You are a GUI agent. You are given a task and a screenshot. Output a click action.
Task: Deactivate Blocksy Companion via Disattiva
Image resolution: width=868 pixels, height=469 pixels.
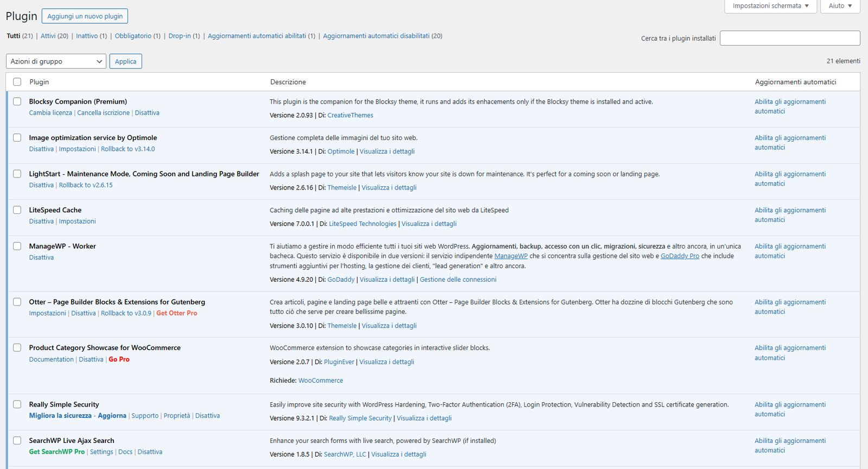pos(147,113)
